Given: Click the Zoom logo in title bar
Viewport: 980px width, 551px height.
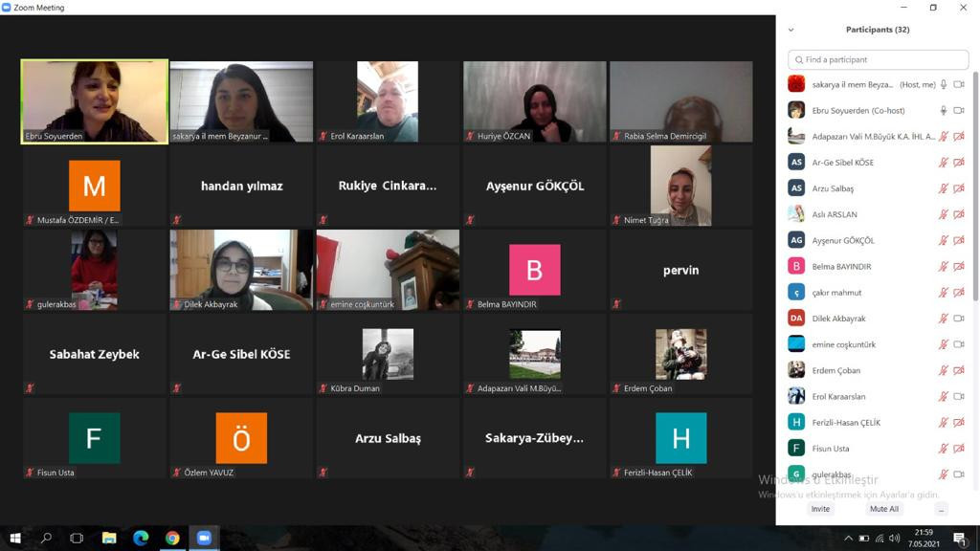Looking at the screenshot, I should pyautogui.click(x=7, y=8).
